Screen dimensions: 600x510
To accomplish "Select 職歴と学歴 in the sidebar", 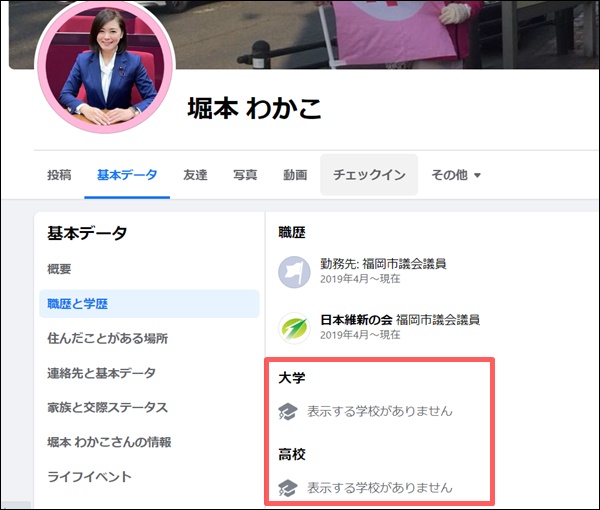I will click(149, 304).
